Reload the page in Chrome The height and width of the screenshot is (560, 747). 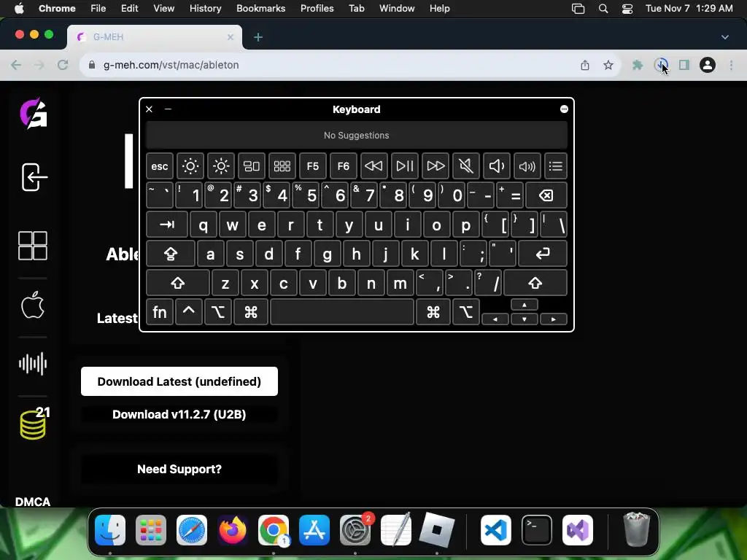[63, 65]
